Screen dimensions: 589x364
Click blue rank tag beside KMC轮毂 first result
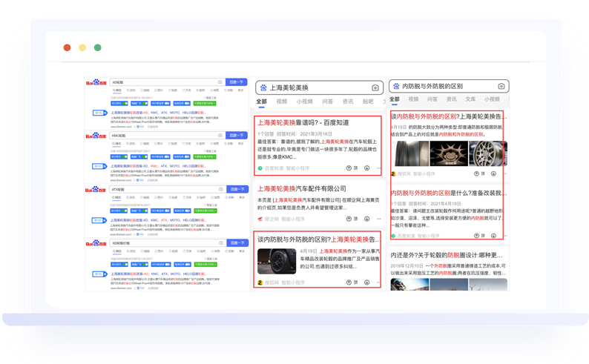coord(99,166)
